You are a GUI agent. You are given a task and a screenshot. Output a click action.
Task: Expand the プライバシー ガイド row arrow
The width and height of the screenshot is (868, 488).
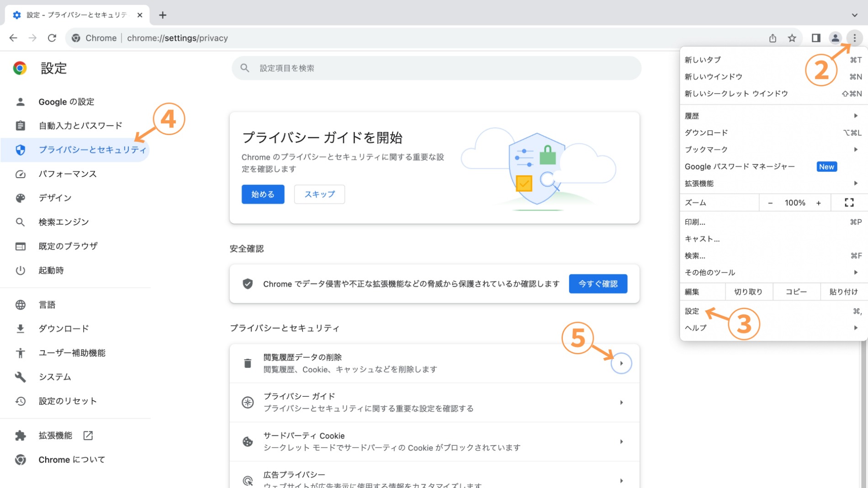click(621, 402)
